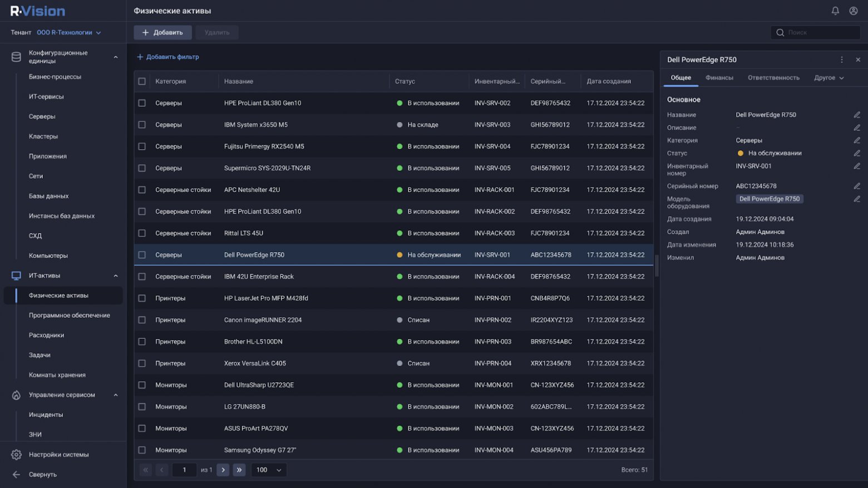Click Добавить фильтр link
Viewport: 868px width, 488px height.
pos(168,57)
